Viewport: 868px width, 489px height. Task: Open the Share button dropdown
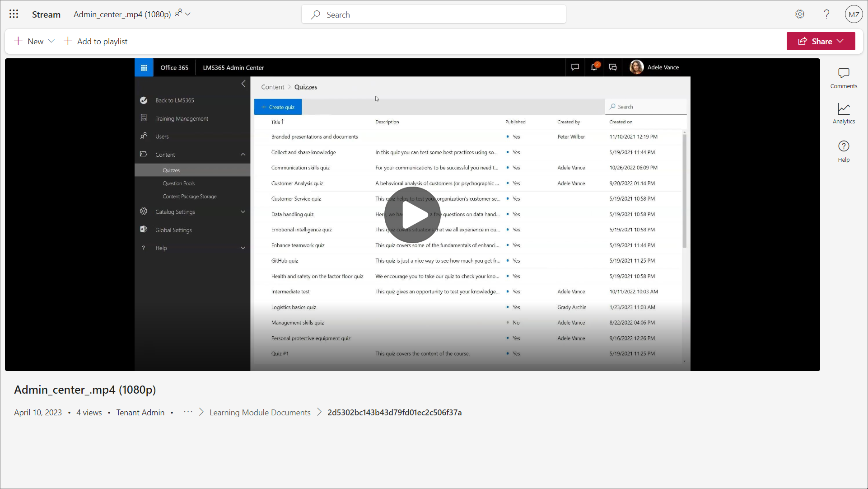(840, 41)
